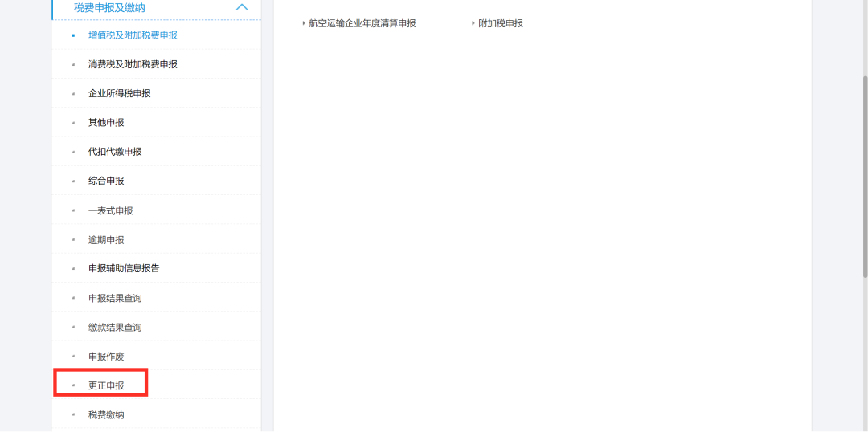Image resolution: width=868 pixels, height=432 pixels.
Task: Click the bullet marker beside 综合申报
Action: click(x=73, y=181)
